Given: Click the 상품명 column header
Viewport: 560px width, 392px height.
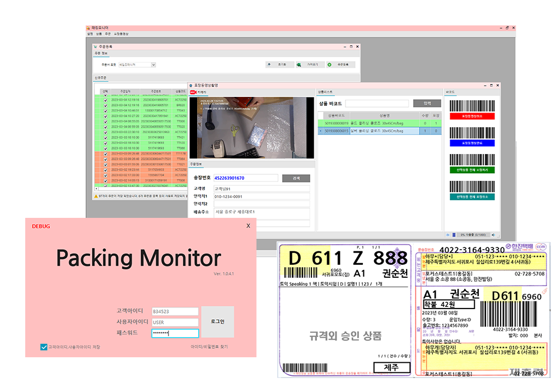Looking at the screenshot, I should tap(384, 116).
